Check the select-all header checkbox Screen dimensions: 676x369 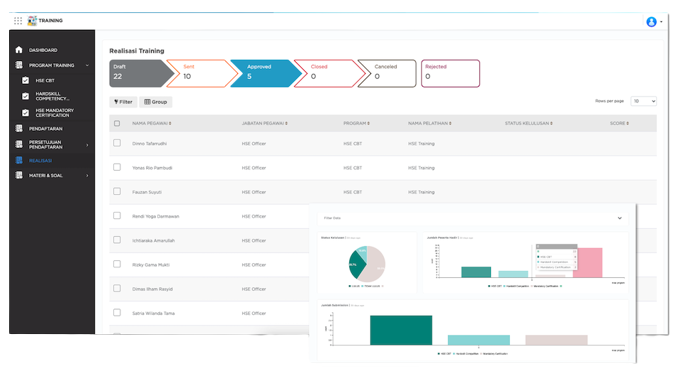[117, 123]
